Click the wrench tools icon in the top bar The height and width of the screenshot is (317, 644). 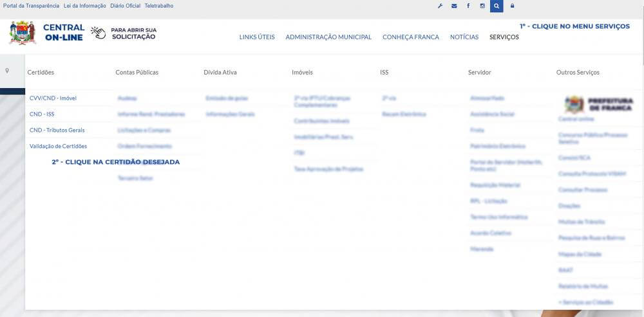point(440,6)
